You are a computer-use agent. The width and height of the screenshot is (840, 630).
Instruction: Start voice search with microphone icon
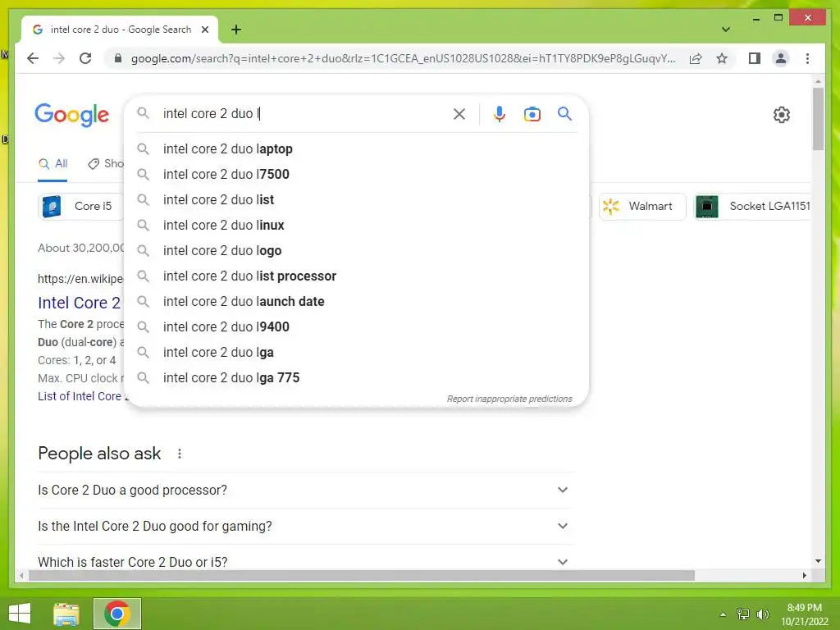point(499,113)
